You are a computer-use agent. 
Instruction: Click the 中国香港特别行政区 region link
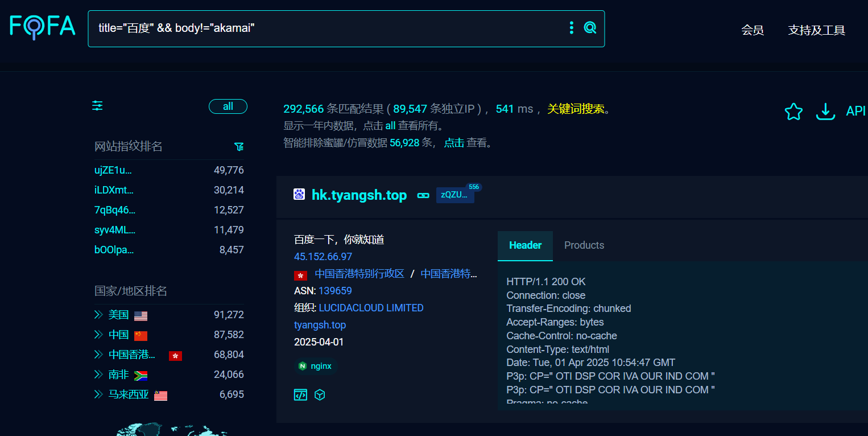(359, 274)
